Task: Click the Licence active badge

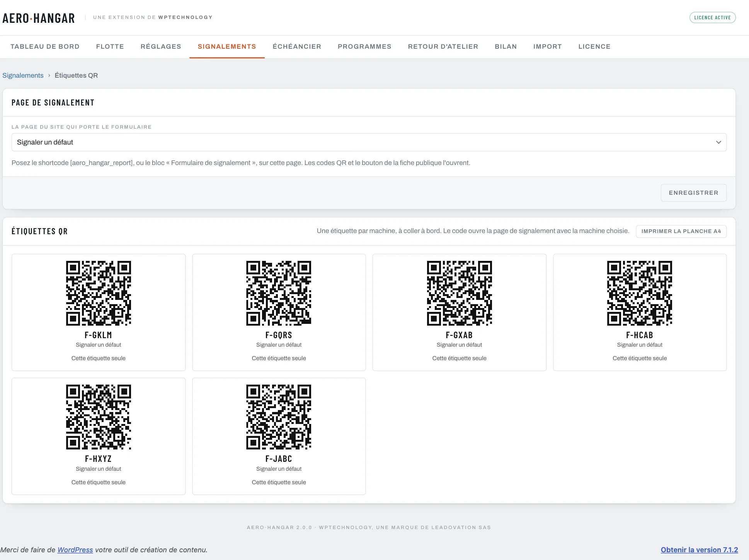Action: coord(712,17)
